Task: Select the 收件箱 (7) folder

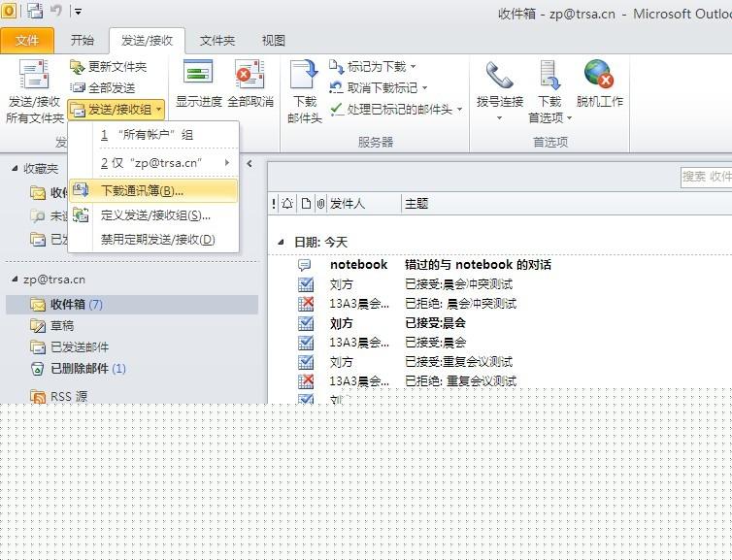Action: 132,305
